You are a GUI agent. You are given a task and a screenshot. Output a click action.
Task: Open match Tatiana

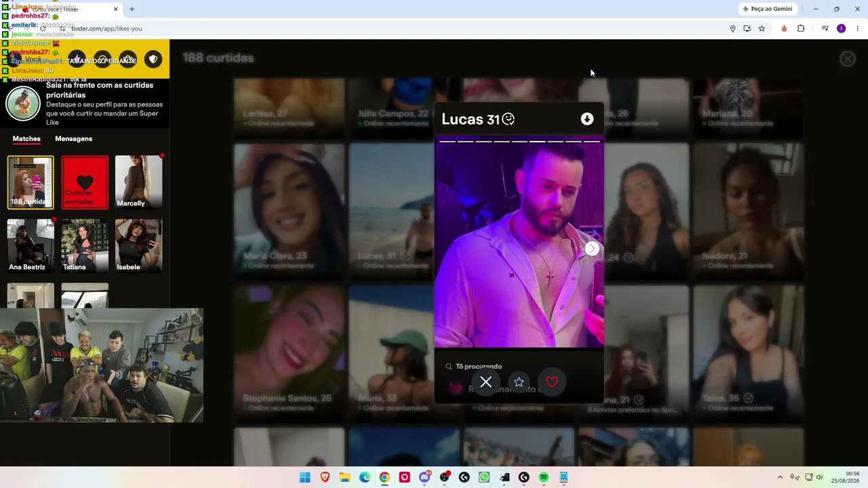(x=85, y=246)
